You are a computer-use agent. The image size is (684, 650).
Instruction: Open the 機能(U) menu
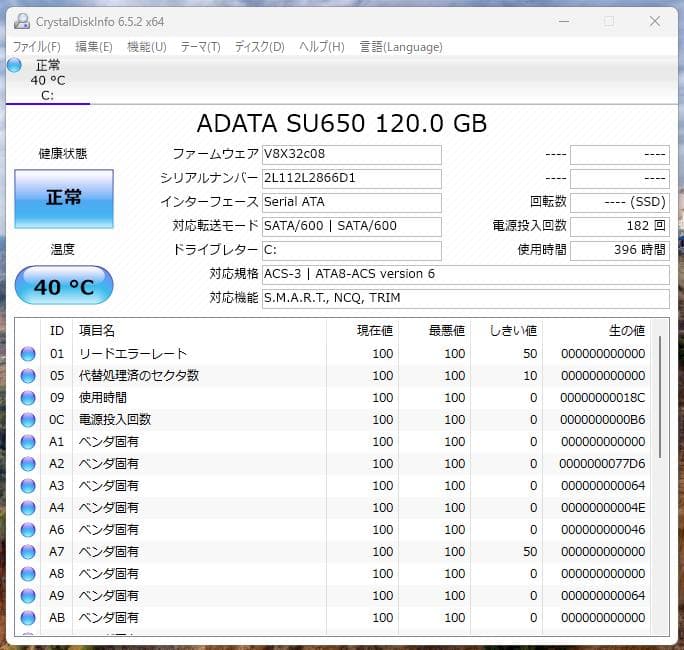coord(147,47)
